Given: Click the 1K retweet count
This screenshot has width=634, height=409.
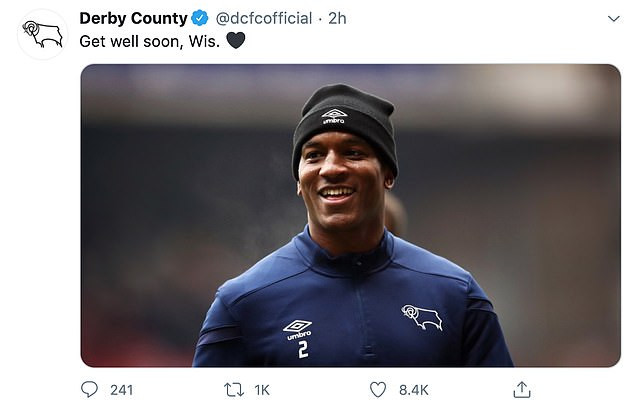Looking at the screenshot, I should click(262, 390).
